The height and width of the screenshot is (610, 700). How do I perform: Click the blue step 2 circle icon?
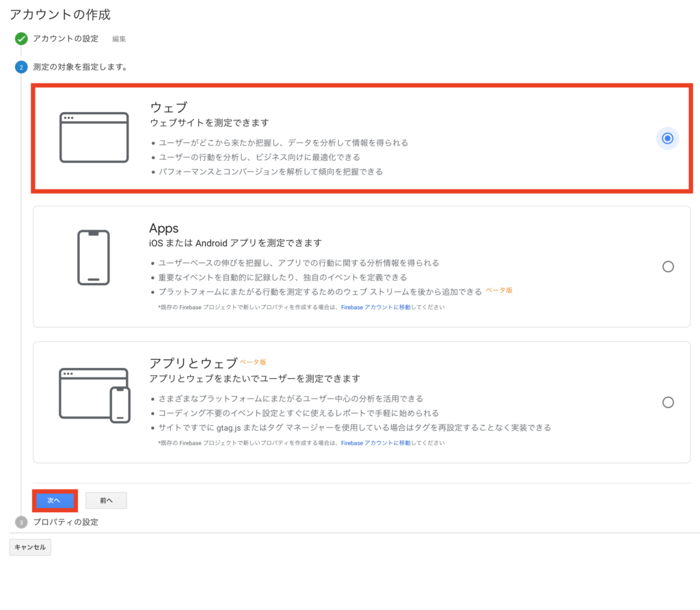click(x=21, y=67)
